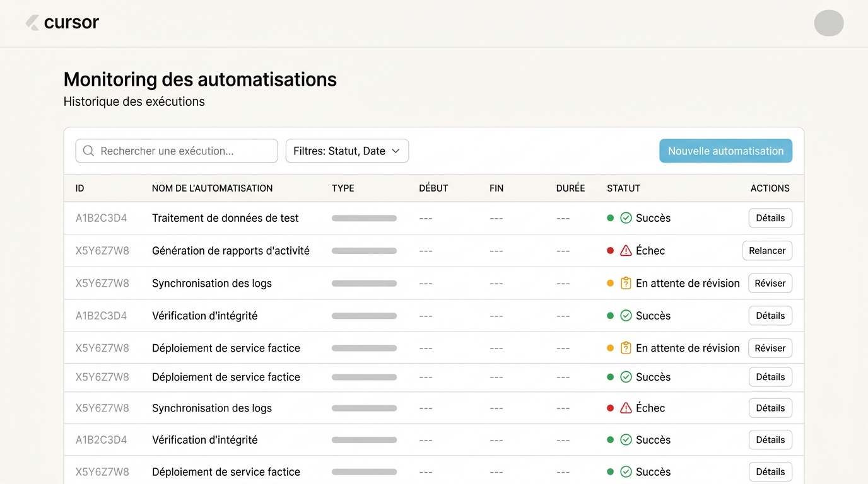The height and width of the screenshot is (484, 868).
Task: Sort by the FIN column header
Action: (496, 188)
